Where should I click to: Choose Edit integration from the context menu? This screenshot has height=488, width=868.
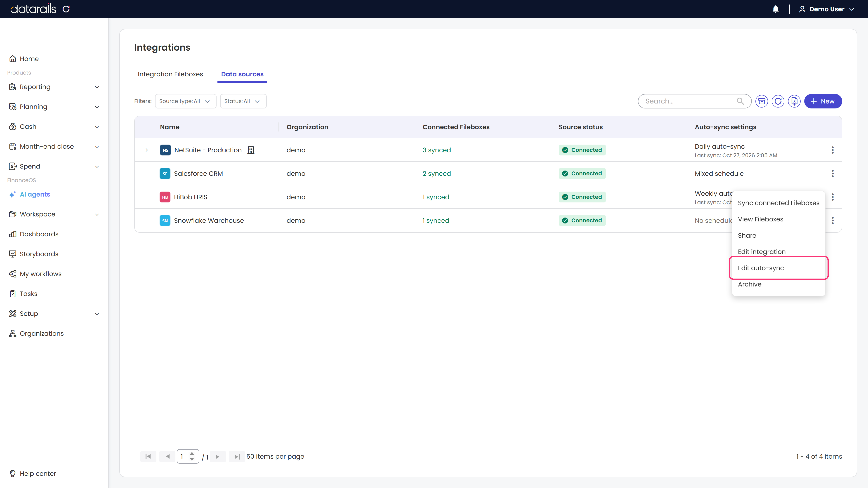[778, 252]
